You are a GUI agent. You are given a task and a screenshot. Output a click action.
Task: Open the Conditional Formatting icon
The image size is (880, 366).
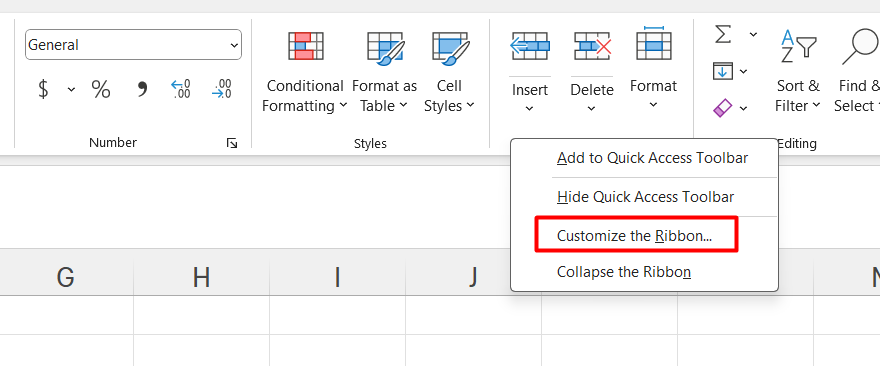[x=306, y=46]
